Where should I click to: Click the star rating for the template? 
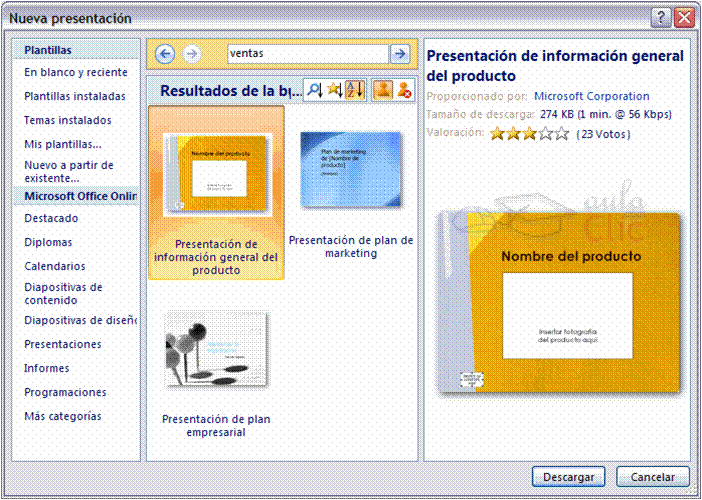pos(529,133)
